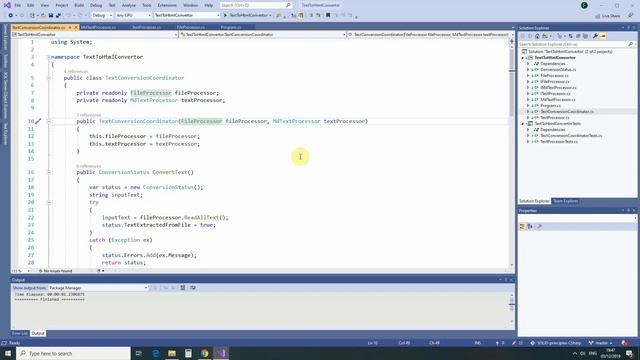Collapse the ConvertText method code block
The height and width of the screenshot is (360, 640).
48,172
